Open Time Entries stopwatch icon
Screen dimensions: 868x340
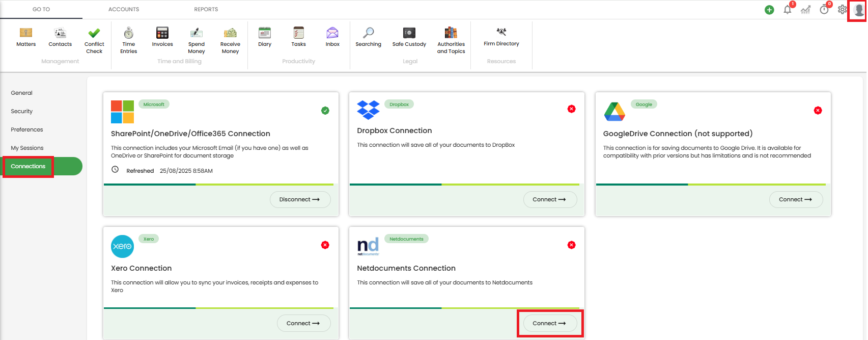(x=129, y=33)
